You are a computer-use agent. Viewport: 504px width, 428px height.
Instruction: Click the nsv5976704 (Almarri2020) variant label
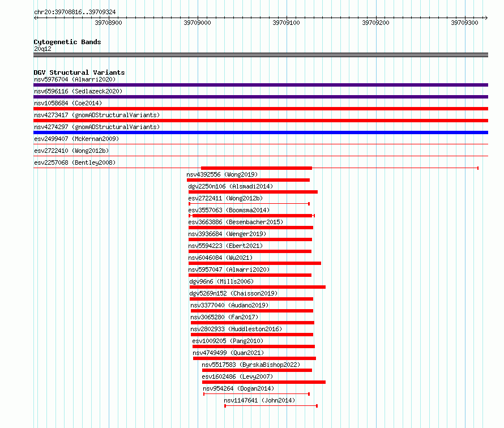click(x=75, y=79)
